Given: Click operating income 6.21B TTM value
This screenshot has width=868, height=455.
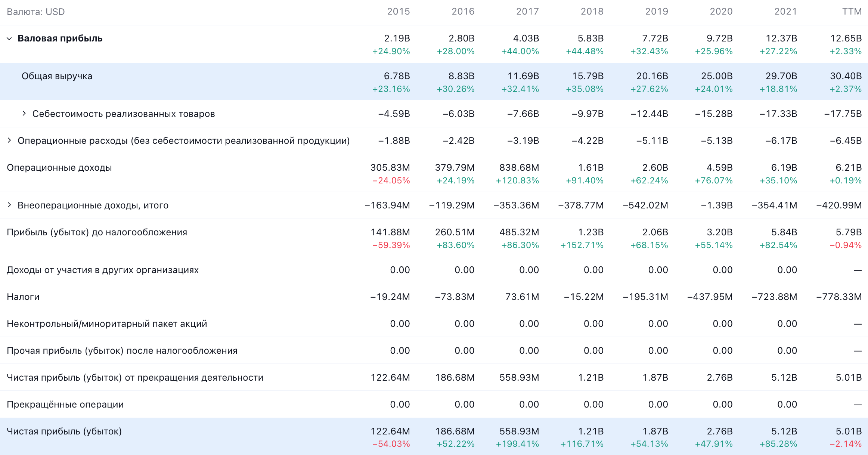Looking at the screenshot, I should (x=849, y=168).
